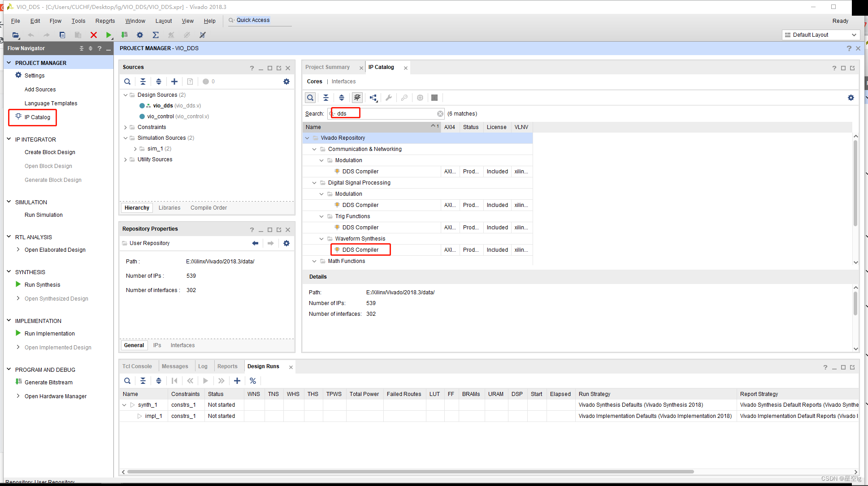Screen dimensions: 868x486
Task: Expand the Constraints folder in Sources
Action: [x=126, y=127]
